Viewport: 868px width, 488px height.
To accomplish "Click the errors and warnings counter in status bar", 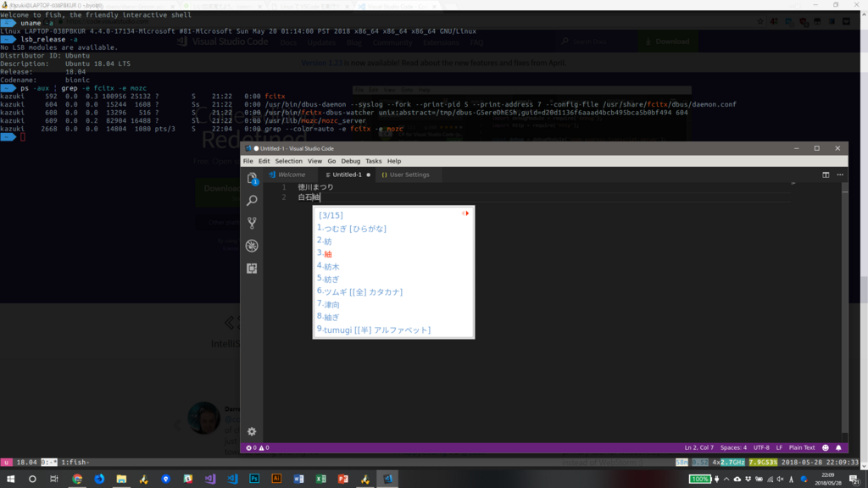I will click(258, 447).
